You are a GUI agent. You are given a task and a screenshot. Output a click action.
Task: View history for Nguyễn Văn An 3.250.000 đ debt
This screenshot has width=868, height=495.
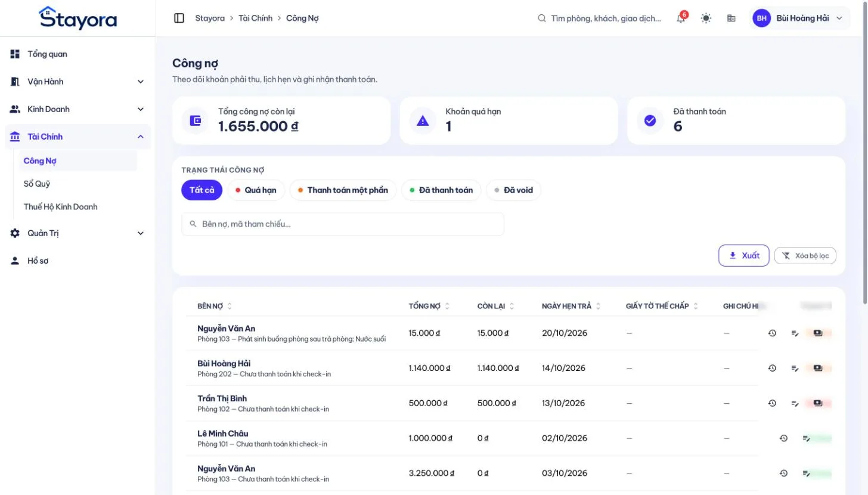(x=784, y=474)
